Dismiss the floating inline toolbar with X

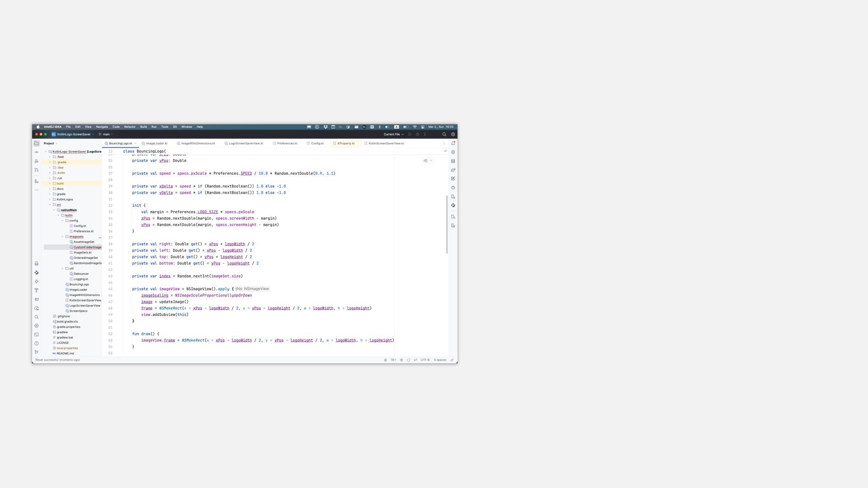[x=431, y=160]
